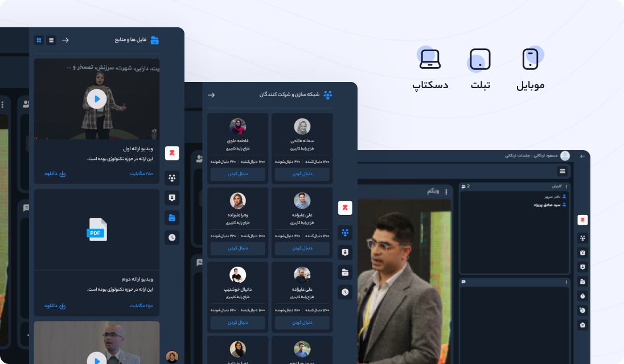Open folder icon in meeting window sidebar
624x364 pixels.
pos(582,282)
